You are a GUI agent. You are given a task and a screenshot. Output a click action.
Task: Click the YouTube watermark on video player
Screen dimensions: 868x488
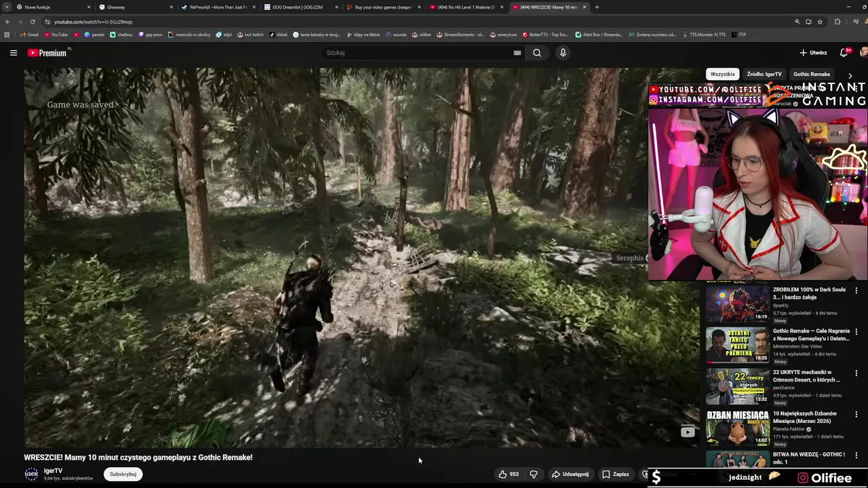(x=688, y=432)
